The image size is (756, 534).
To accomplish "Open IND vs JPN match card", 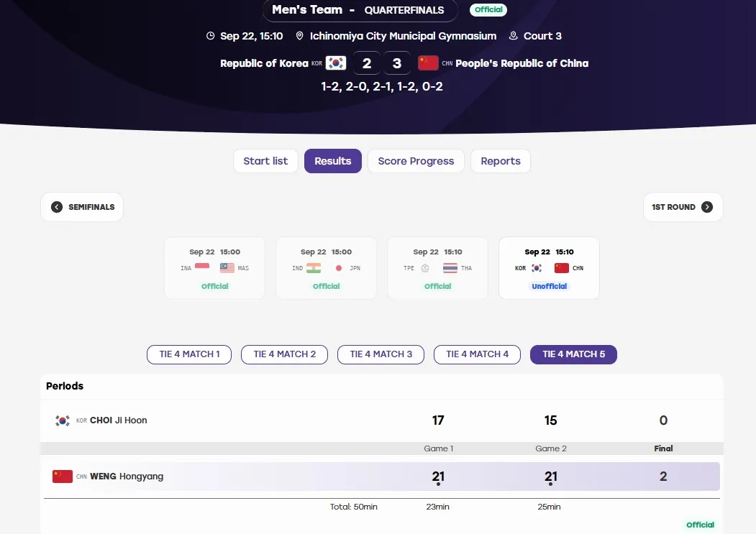I will 326,268.
